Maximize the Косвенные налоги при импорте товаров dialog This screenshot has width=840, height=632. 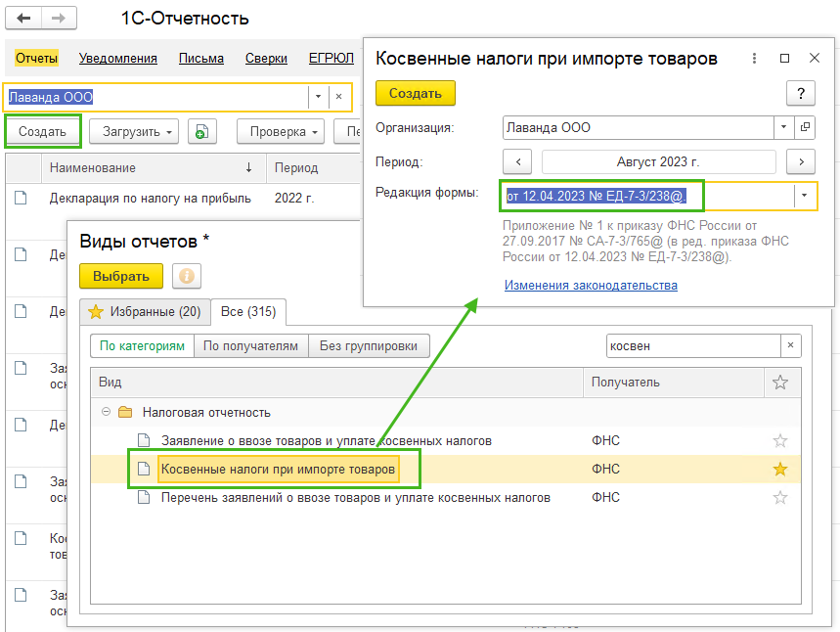tap(784, 58)
